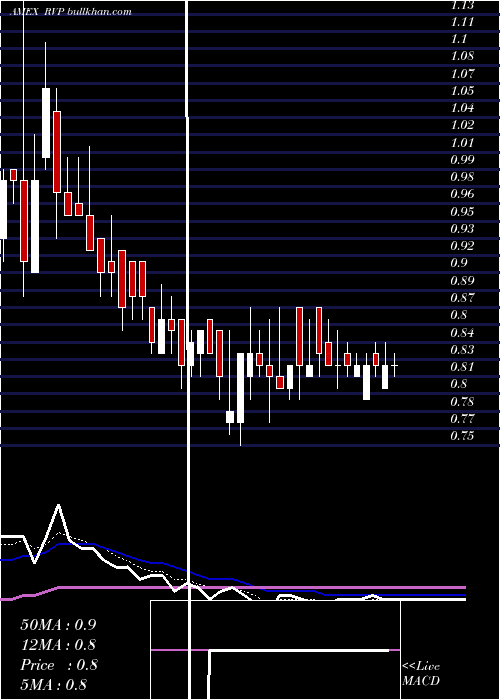Select the 0.92 price axis label

click(462, 246)
